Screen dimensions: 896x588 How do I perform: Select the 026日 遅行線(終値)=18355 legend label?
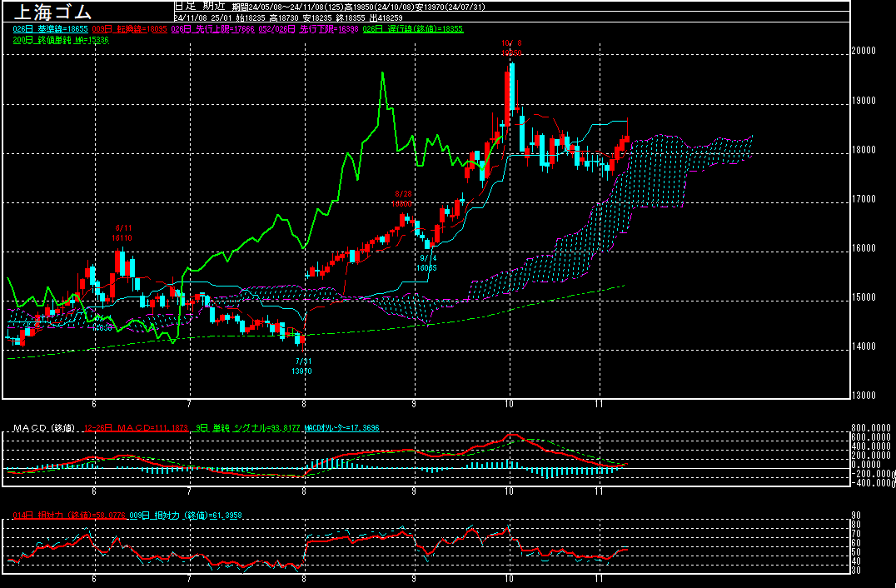coord(413,29)
